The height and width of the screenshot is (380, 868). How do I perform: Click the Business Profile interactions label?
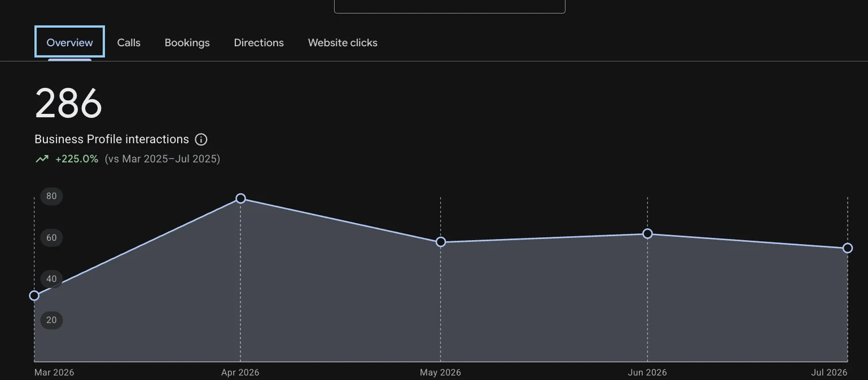pos(112,139)
